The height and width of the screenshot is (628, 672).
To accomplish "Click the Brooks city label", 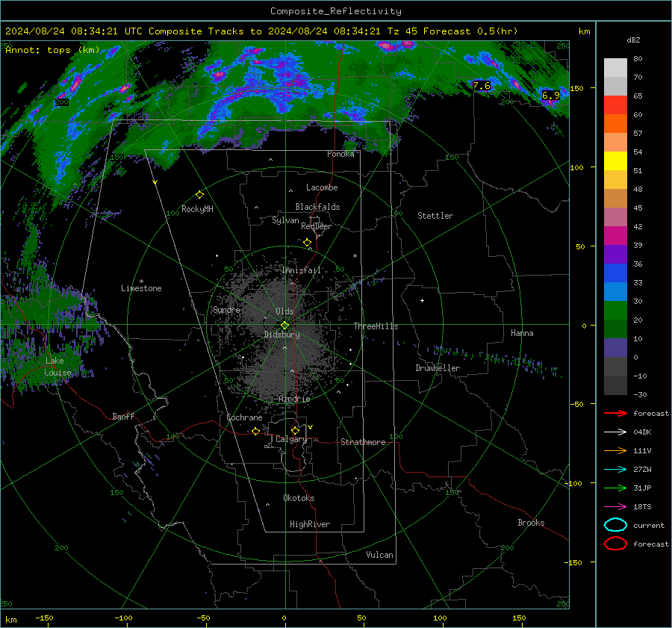I will [x=531, y=523].
